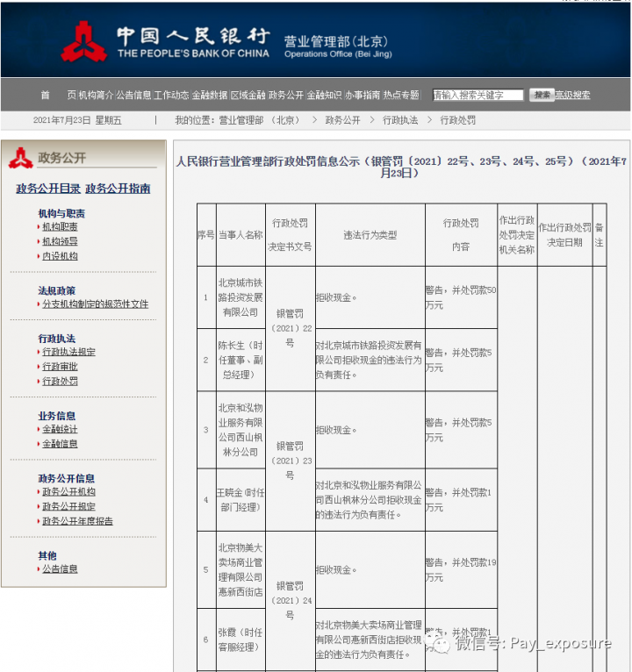The width and height of the screenshot is (632, 672).
Task: Click the red emblem beside 政务公开 heading
Action: point(20,158)
